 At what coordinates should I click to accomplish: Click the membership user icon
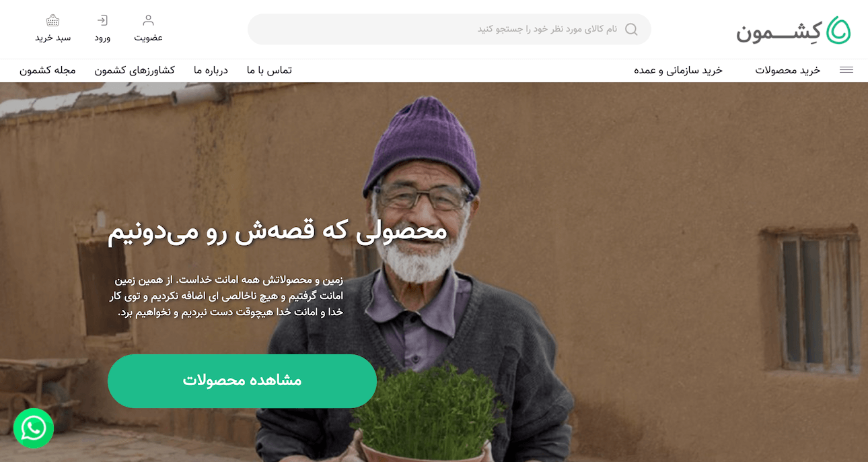[x=149, y=20]
